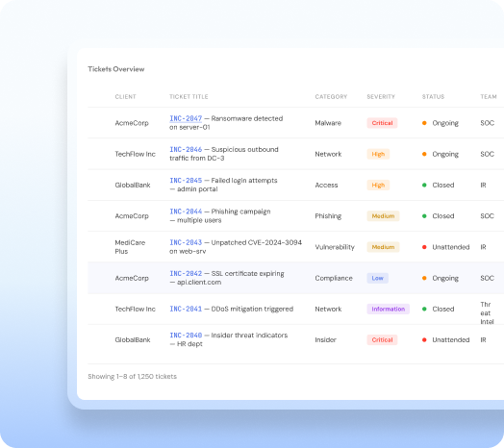Click the Vulnerability category cell
Viewport: 504px width, 448px height.
click(335, 247)
